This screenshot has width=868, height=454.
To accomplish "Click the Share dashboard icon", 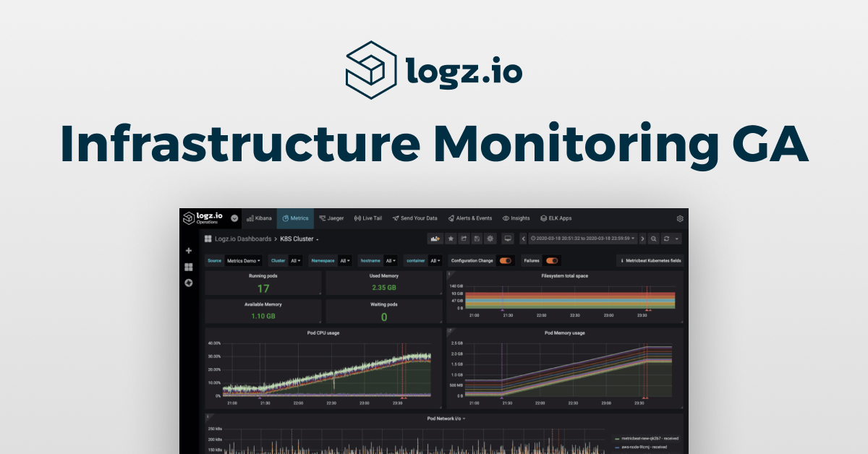I will 464,239.
